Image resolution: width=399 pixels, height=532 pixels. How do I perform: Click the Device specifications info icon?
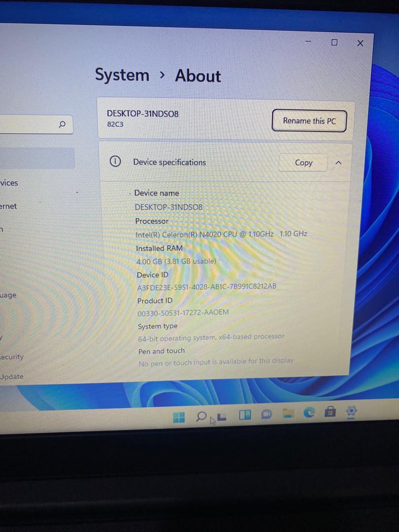115,161
